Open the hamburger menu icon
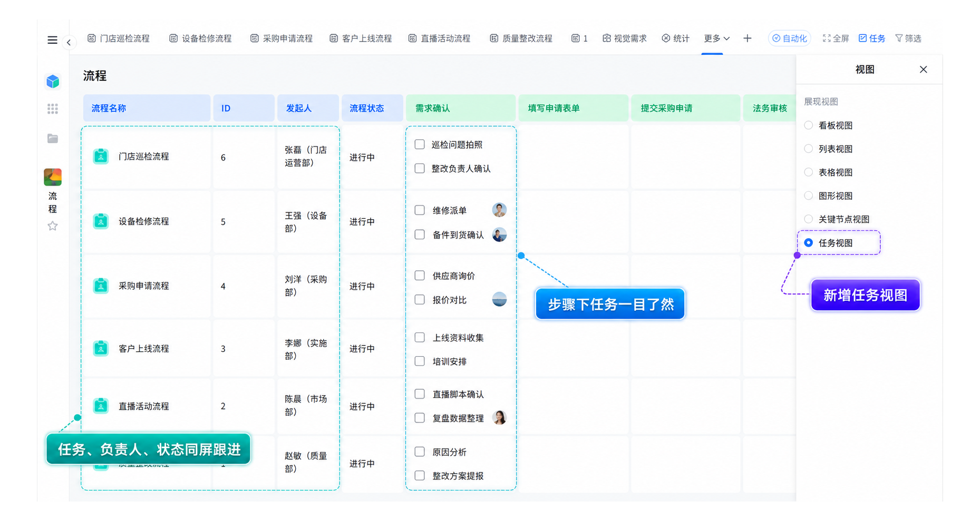Screen dimensions: 980x521 point(52,40)
